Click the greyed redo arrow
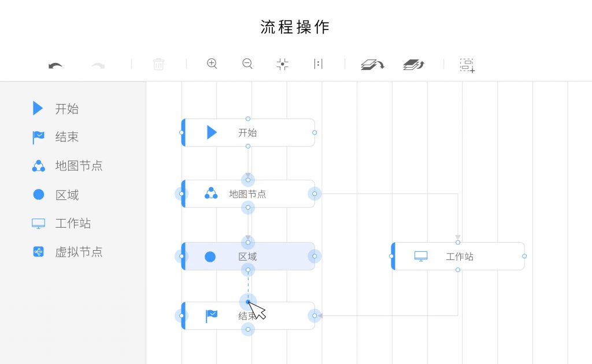 coord(98,66)
